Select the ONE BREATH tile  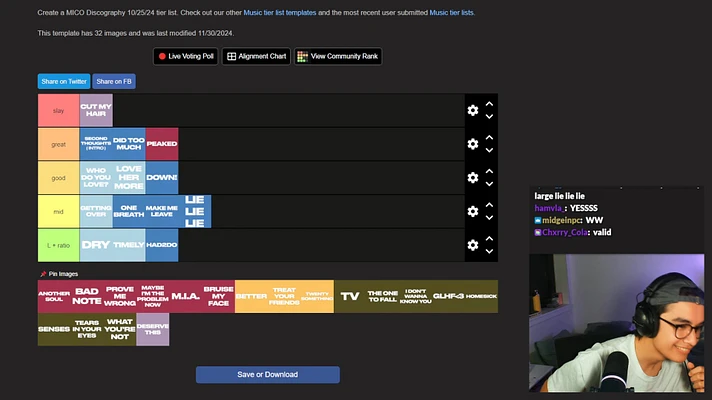coord(129,211)
